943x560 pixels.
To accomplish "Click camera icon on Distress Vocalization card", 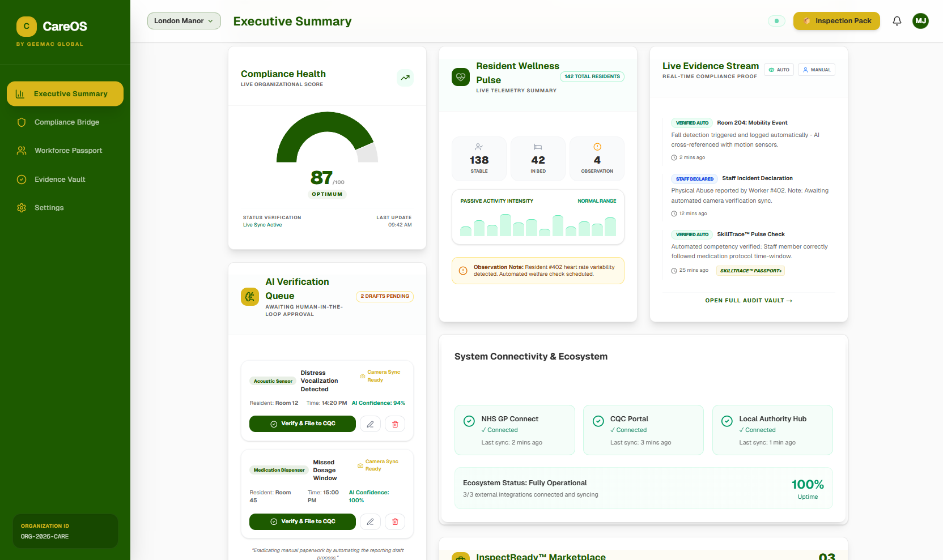I will coord(363,376).
